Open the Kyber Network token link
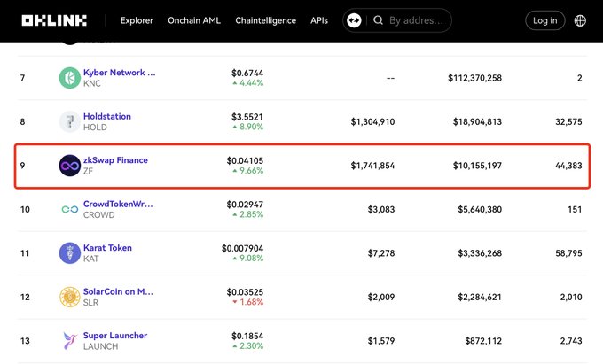 tap(120, 73)
